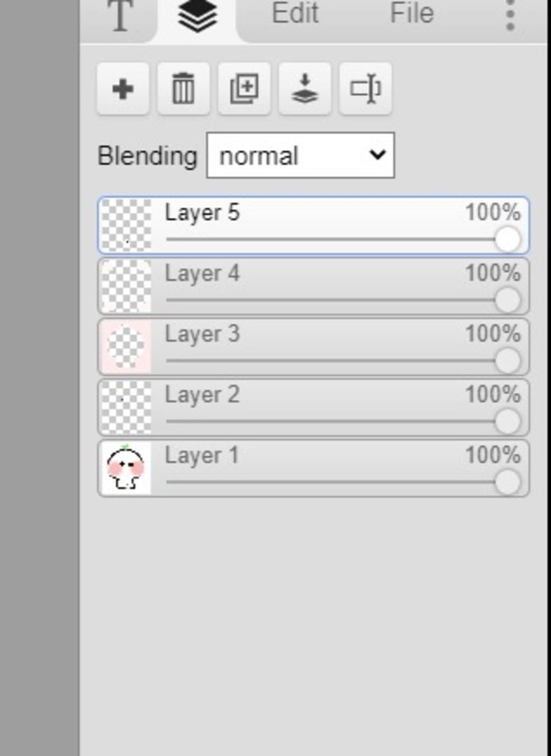
Task: Open the Blending mode dropdown
Action: pyautogui.click(x=300, y=155)
